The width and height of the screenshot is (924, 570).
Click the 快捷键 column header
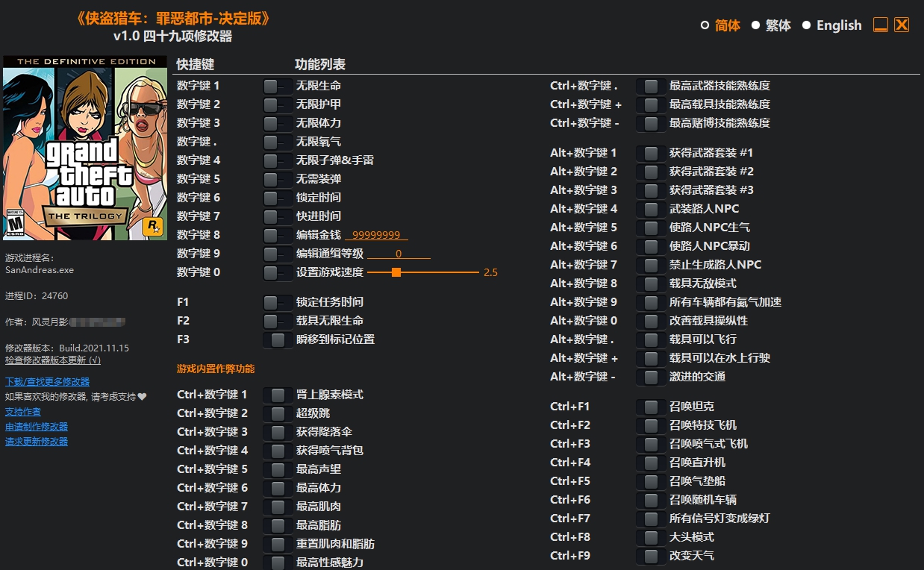pos(196,65)
